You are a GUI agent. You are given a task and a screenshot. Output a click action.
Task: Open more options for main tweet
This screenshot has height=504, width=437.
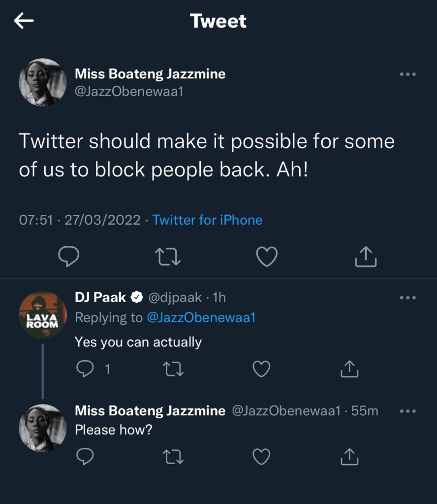[x=407, y=74]
